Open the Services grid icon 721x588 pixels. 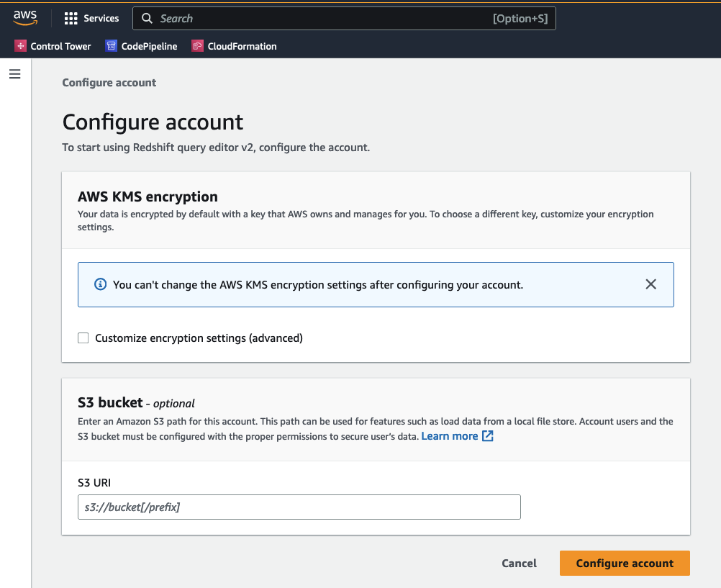tap(71, 17)
